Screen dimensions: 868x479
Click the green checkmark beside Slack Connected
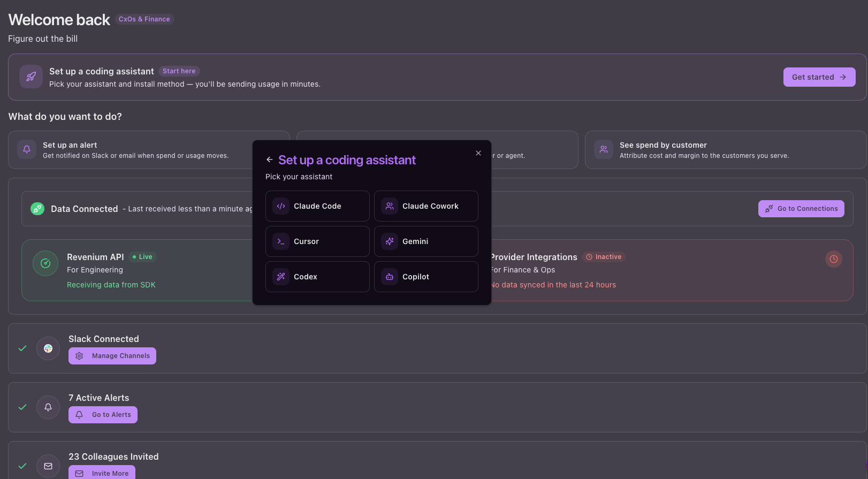click(22, 348)
